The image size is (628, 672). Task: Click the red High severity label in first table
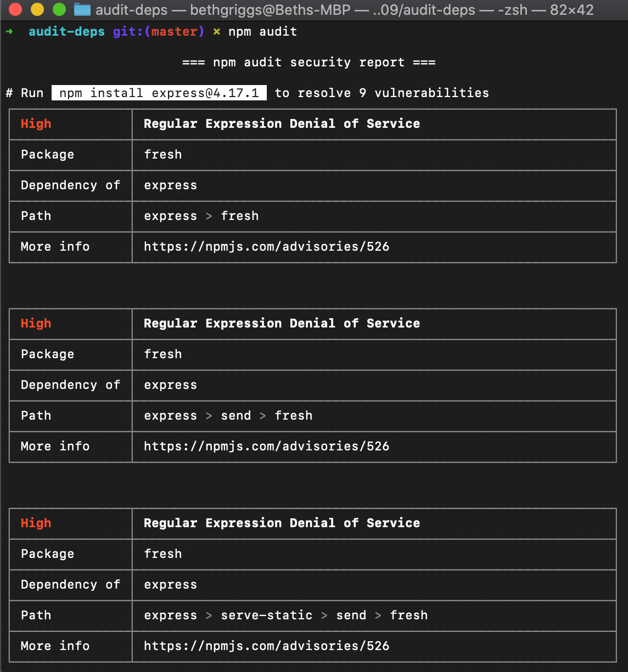[35, 124]
